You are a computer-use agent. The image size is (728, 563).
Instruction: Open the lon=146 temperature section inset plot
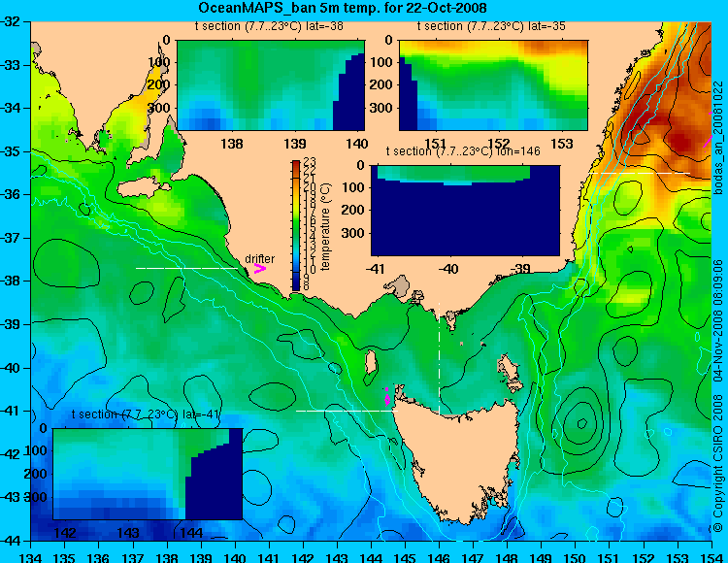[465, 211]
